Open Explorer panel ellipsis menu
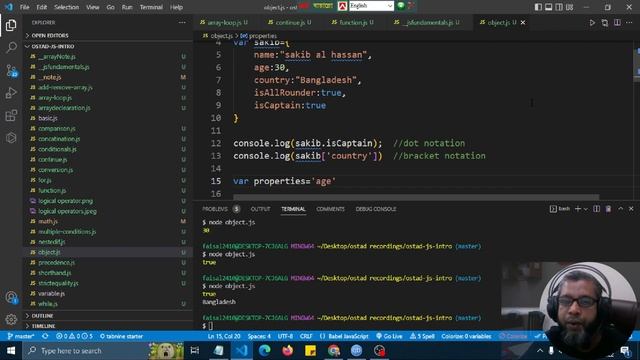Screen dimensions: 640x360 click(x=182, y=22)
